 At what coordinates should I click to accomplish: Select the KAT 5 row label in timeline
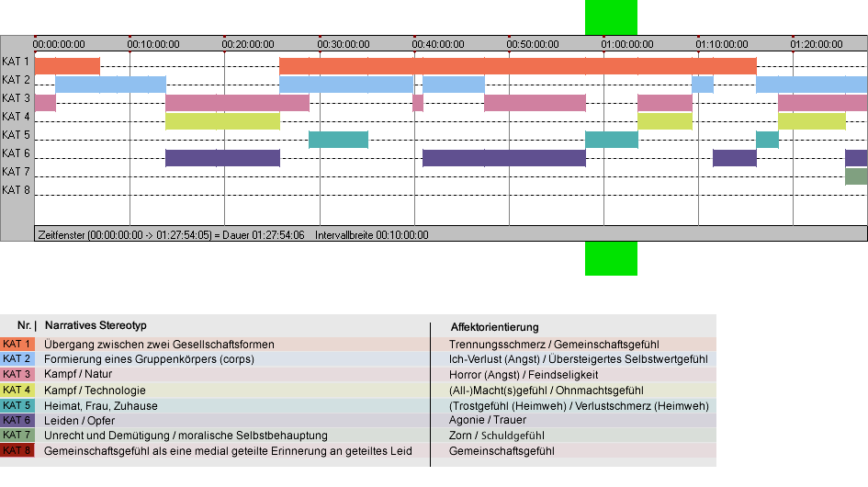tap(16, 135)
